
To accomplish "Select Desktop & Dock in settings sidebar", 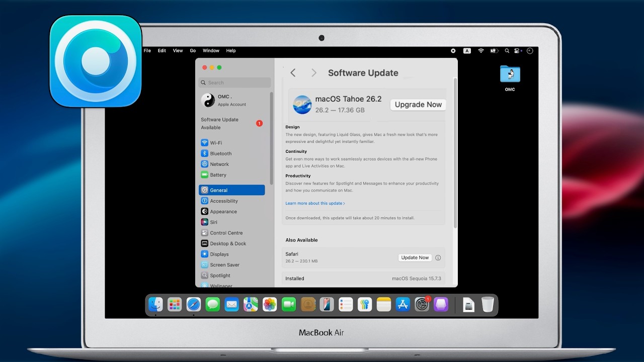I will point(232,243).
